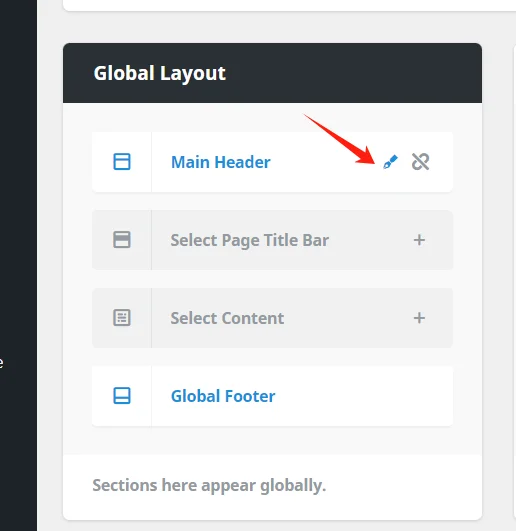Choose Select Content option
Screen dimensions: 516x531
(227, 318)
